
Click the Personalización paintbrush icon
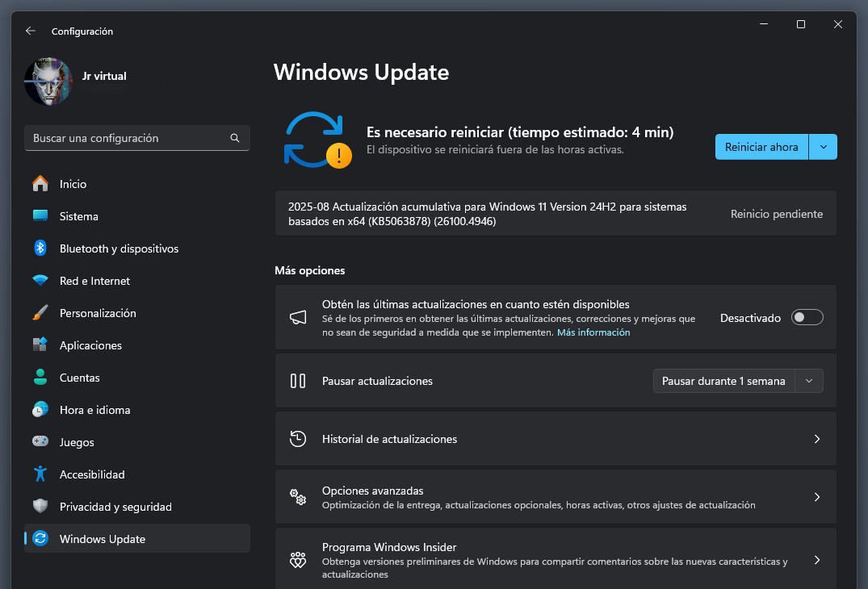click(x=40, y=312)
